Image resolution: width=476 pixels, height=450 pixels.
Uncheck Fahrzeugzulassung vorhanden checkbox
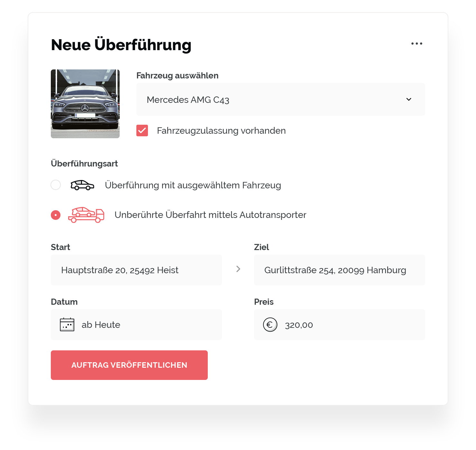click(x=142, y=130)
